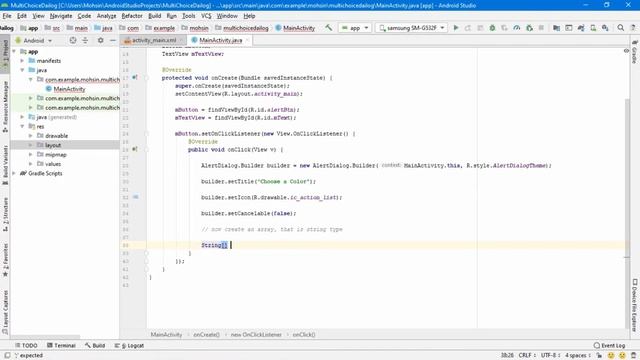The height and width of the screenshot is (360, 640).
Task: Click the CRLF line separator indicator
Action: coord(527,356)
